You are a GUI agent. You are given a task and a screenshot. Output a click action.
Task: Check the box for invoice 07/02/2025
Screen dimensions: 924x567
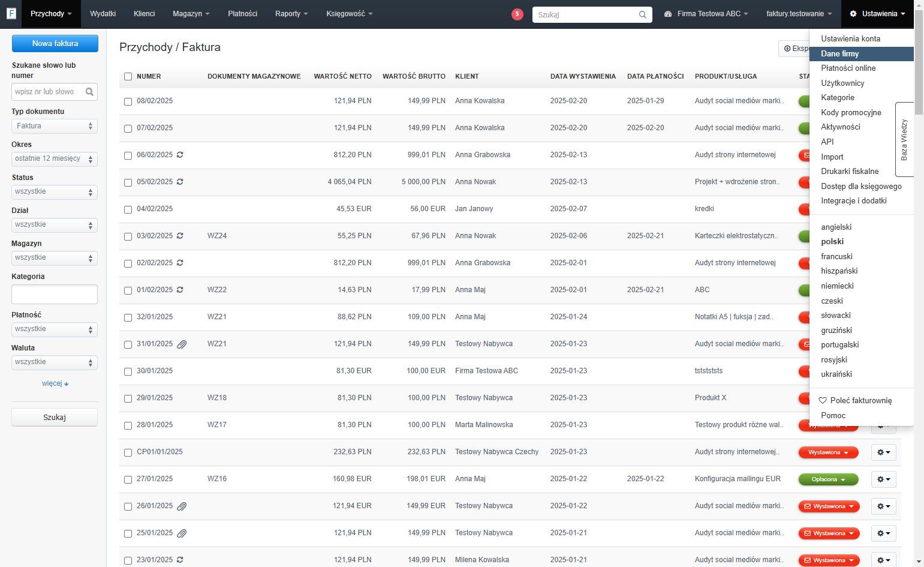click(x=128, y=128)
